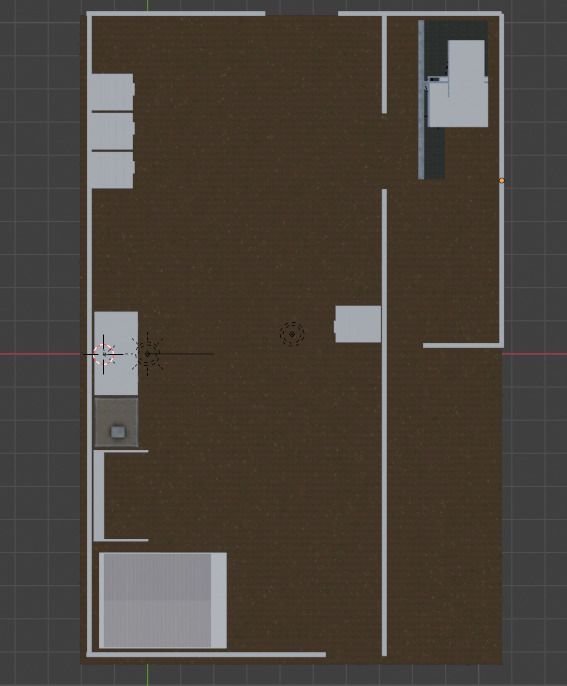Select the bottom exterior wall of the floor plan

point(206,654)
